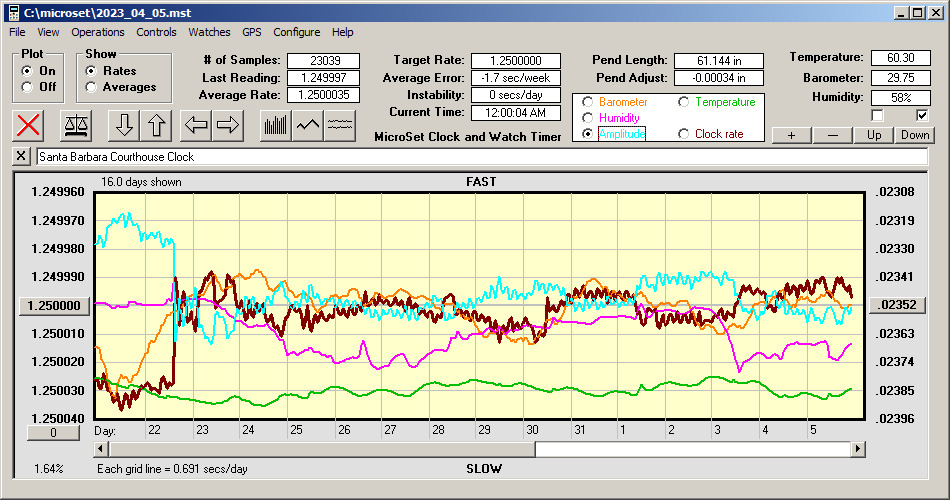Screen dimensions: 950x500
Task: Click the Average Error field
Action: (x=516, y=78)
